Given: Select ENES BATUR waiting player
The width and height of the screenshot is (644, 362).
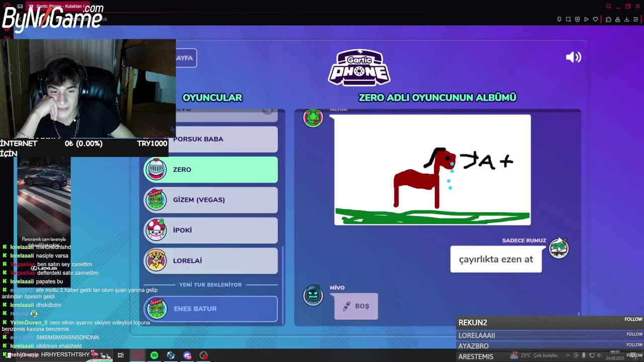Looking at the screenshot, I should pyautogui.click(x=211, y=309).
